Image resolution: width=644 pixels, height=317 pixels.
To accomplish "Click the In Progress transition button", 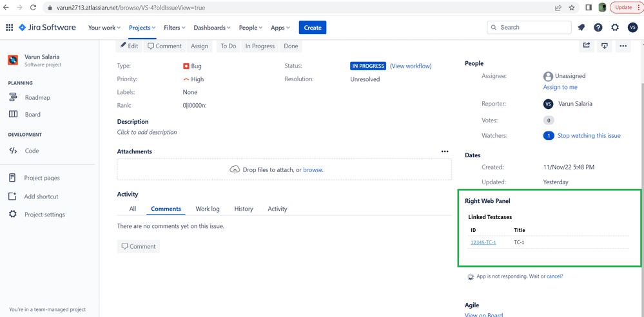I will point(260,46).
